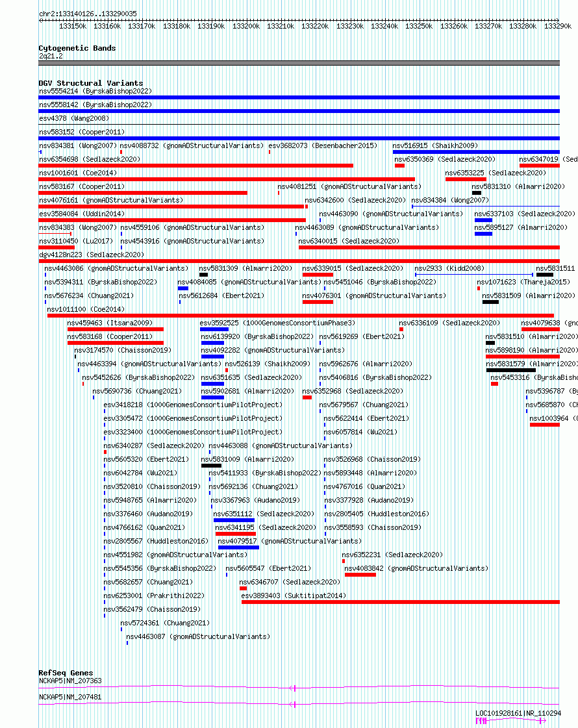Click the black bar under nsv5831310 (Almarri2020)
Image resolution: width=578 pixels, height=728 pixels.
pyautogui.click(x=476, y=193)
